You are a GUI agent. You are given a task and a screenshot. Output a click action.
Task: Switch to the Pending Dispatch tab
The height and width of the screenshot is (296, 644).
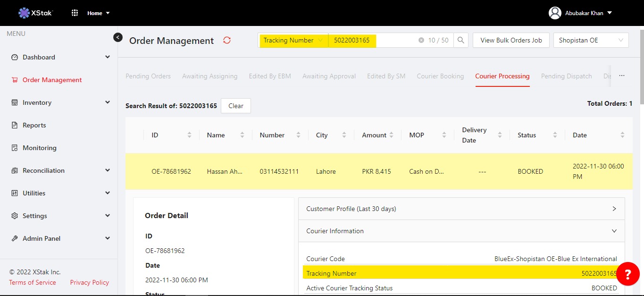pyautogui.click(x=566, y=76)
